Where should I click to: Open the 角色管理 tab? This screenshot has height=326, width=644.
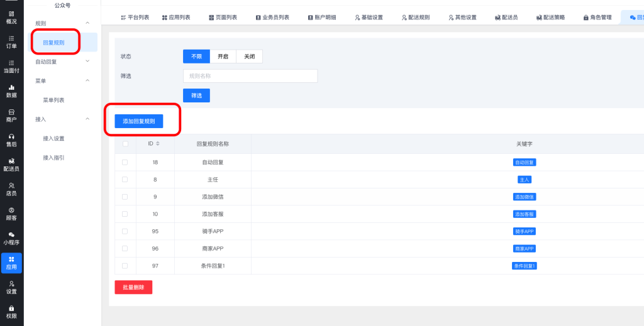point(593,18)
